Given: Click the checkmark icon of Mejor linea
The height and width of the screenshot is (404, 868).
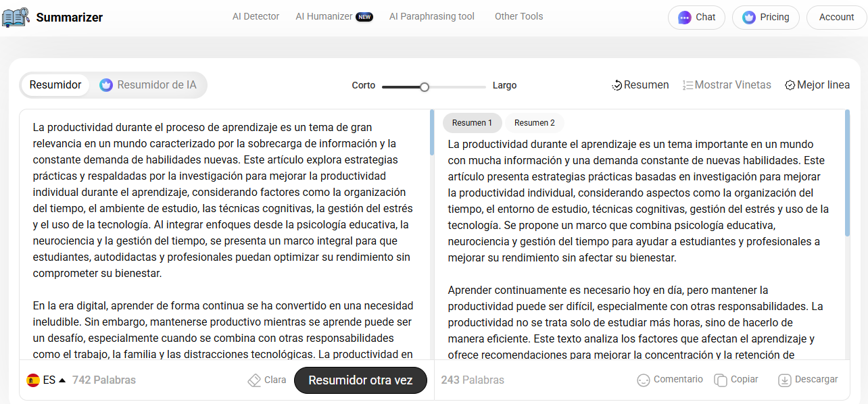Looking at the screenshot, I should click(x=790, y=85).
